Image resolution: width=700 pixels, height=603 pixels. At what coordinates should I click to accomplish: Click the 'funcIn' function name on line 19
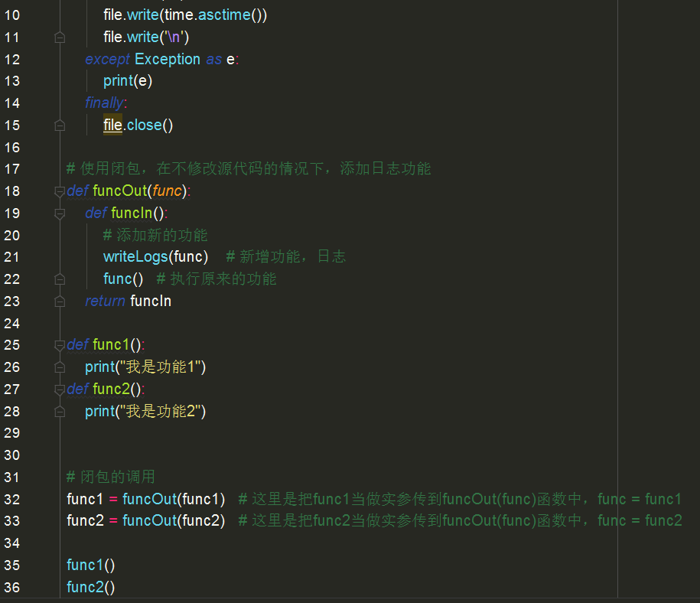point(132,213)
